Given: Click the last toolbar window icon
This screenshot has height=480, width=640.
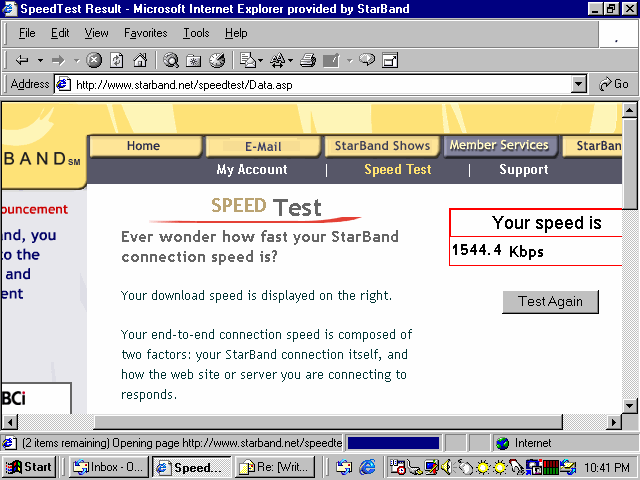Looking at the screenshot, I should click(390, 60).
